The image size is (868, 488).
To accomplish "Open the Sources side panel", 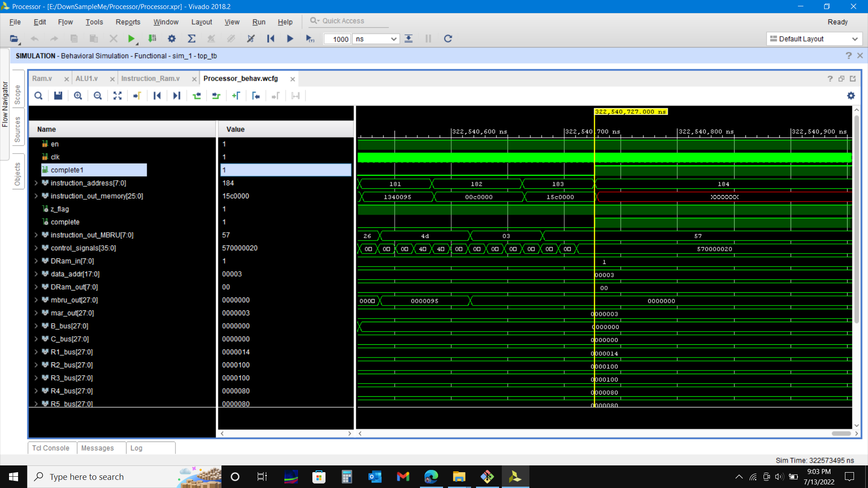I will coord(18,129).
